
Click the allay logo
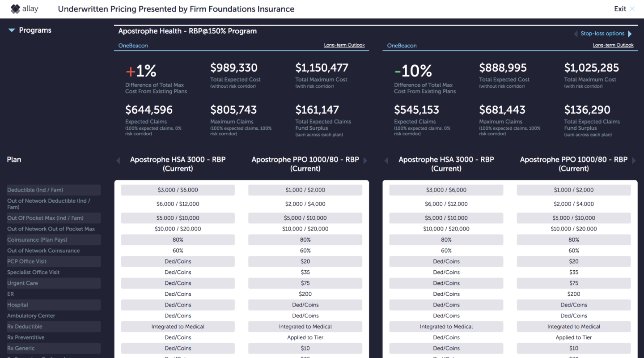24,9
